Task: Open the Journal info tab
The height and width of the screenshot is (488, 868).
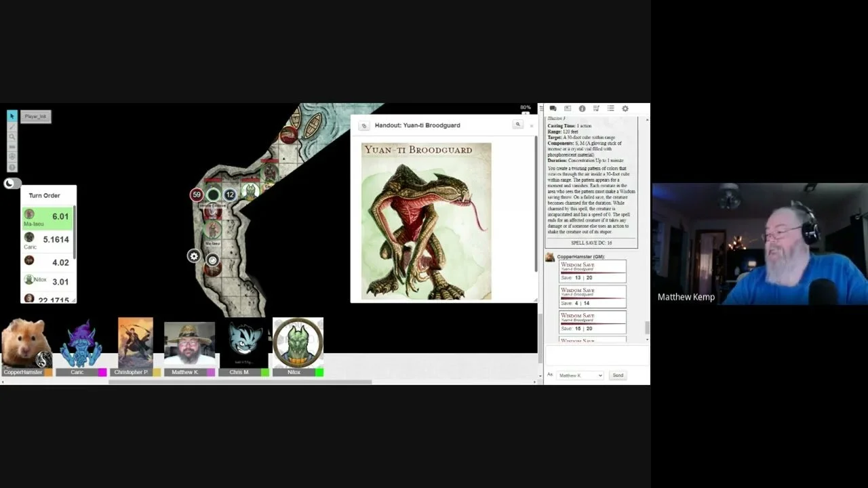Action: point(582,108)
